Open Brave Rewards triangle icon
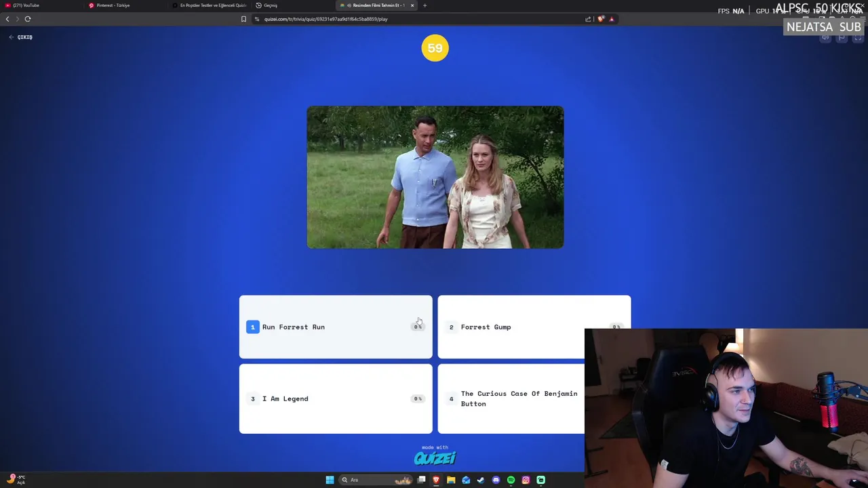Image resolution: width=868 pixels, height=488 pixels. [611, 19]
